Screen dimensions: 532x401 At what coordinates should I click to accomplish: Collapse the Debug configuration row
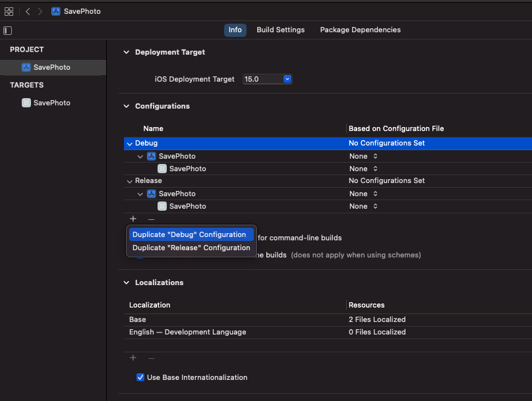pyautogui.click(x=130, y=144)
